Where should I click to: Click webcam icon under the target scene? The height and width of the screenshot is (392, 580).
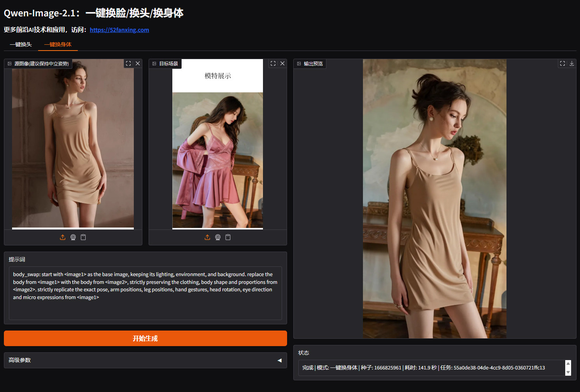218,237
